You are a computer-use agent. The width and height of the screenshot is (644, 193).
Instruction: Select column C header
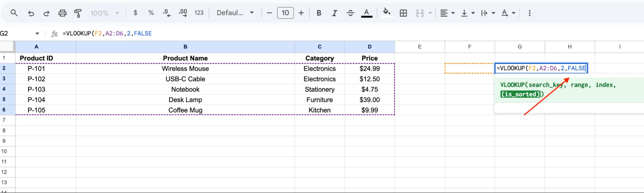click(x=320, y=47)
